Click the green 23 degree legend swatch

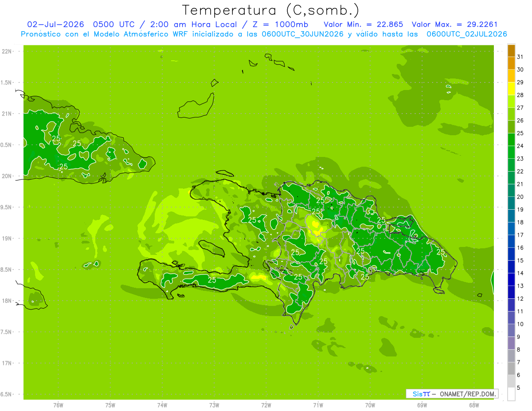click(x=511, y=153)
